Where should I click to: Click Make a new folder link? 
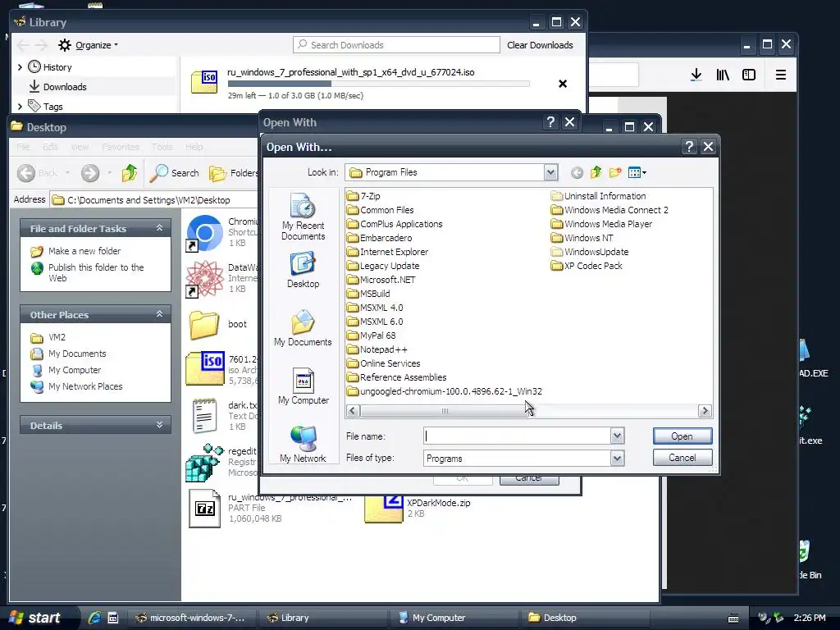click(75, 251)
